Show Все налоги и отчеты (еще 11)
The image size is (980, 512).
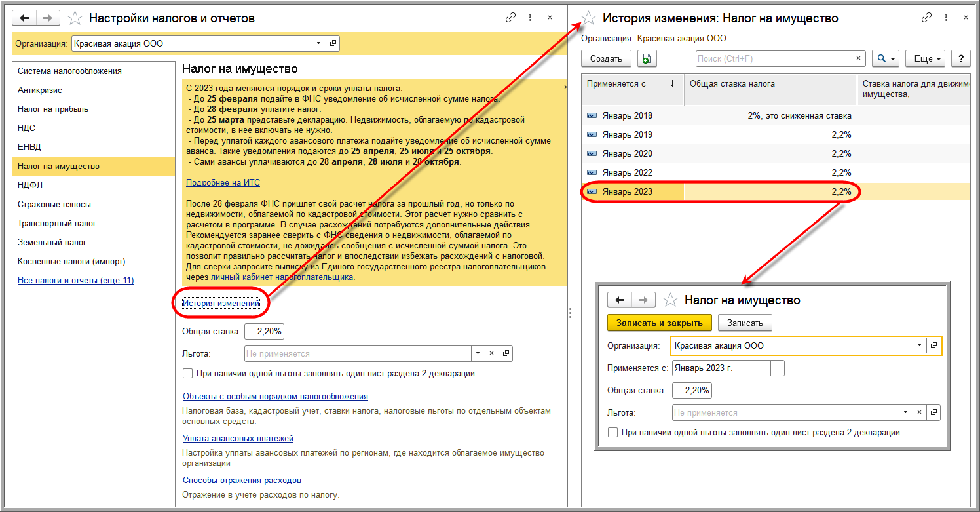tap(76, 280)
